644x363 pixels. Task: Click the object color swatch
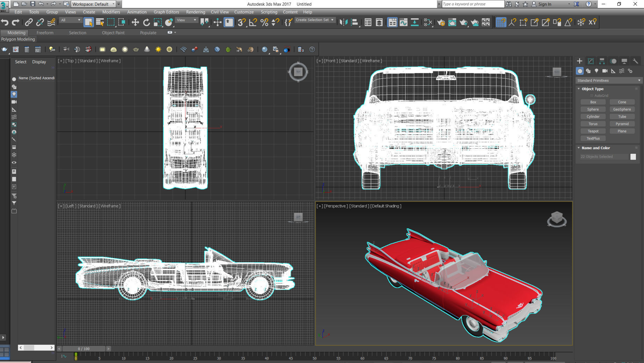633,157
